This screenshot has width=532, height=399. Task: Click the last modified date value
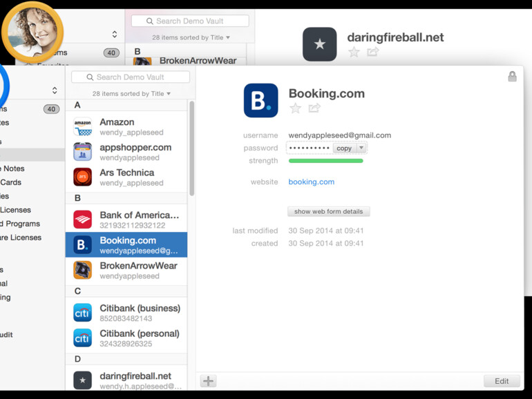coord(325,231)
